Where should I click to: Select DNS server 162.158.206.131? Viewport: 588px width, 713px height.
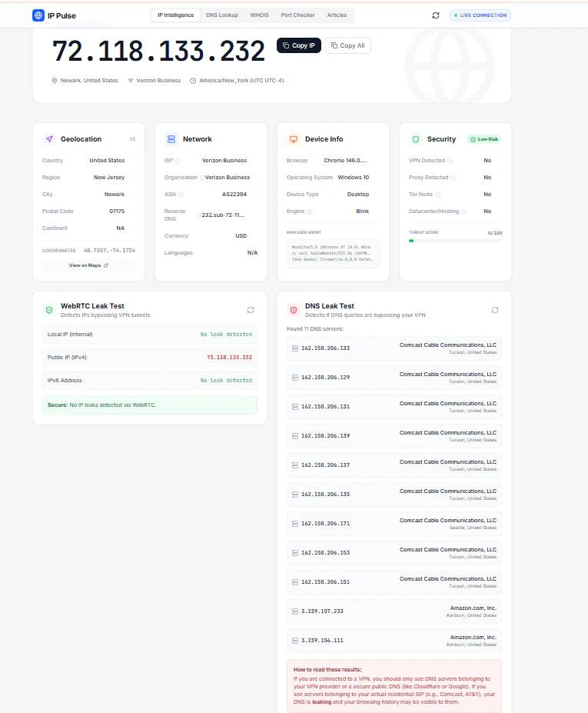394,407
